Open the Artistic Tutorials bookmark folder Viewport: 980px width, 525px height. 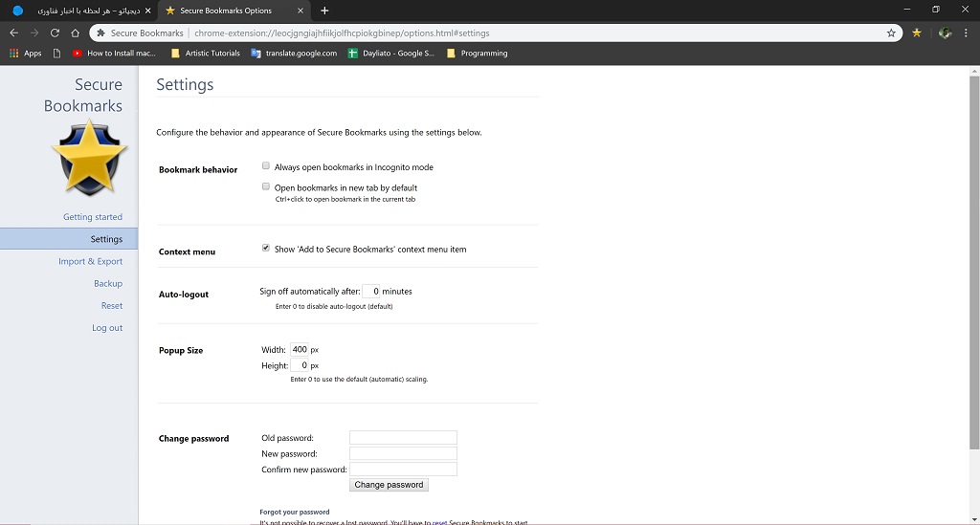point(206,53)
